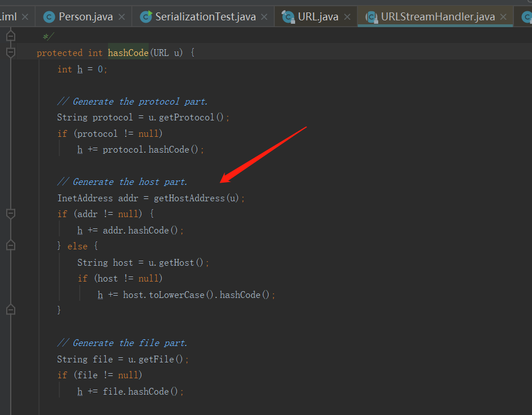
Task: Click fold end marker at else closing brace
Action: coord(10,310)
